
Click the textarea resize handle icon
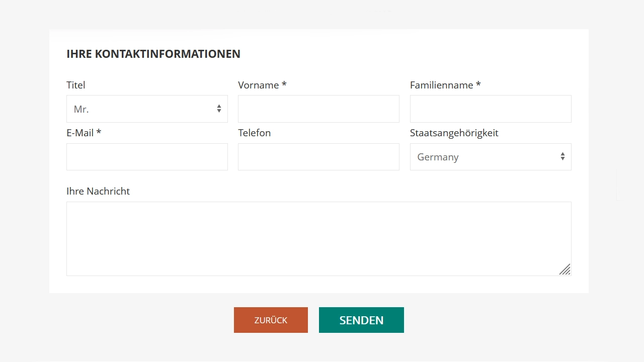(x=565, y=270)
